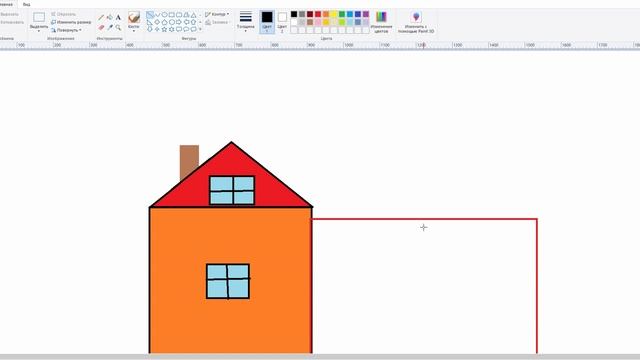Activate the Color 2 (background) button
Image resolution: width=640 pixels, height=360 pixels.
(x=282, y=22)
